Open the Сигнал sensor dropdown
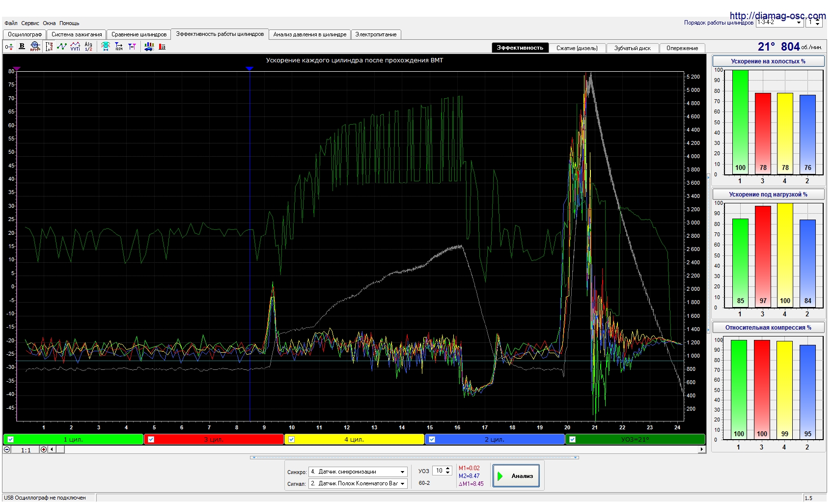The image size is (833, 504). pyautogui.click(x=403, y=484)
